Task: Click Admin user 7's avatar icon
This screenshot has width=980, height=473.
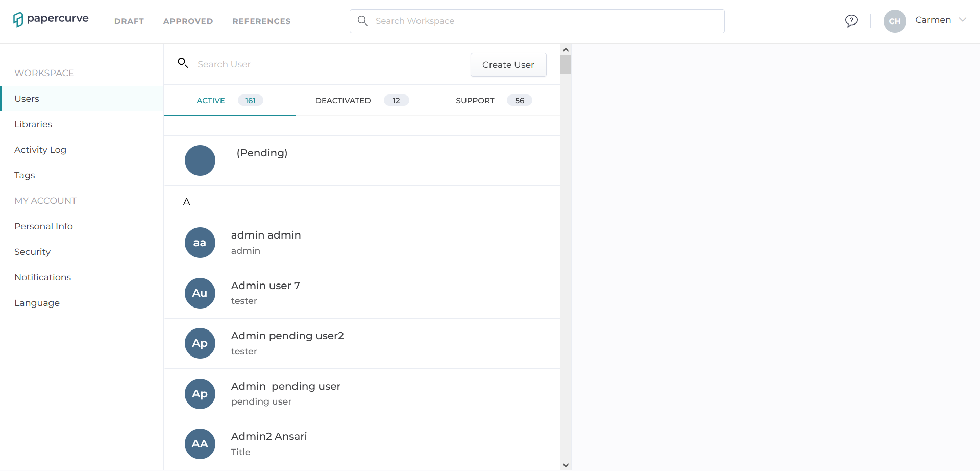Action: point(200,293)
